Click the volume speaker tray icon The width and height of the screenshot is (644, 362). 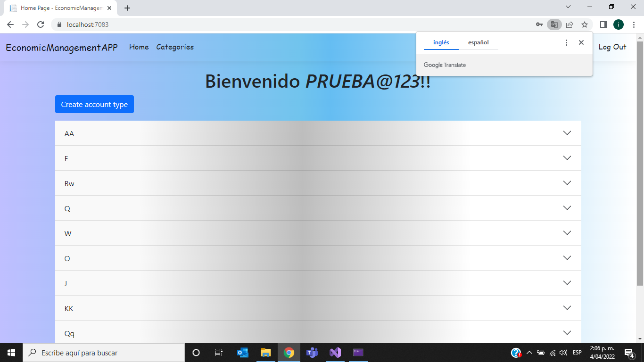pyautogui.click(x=563, y=353)
